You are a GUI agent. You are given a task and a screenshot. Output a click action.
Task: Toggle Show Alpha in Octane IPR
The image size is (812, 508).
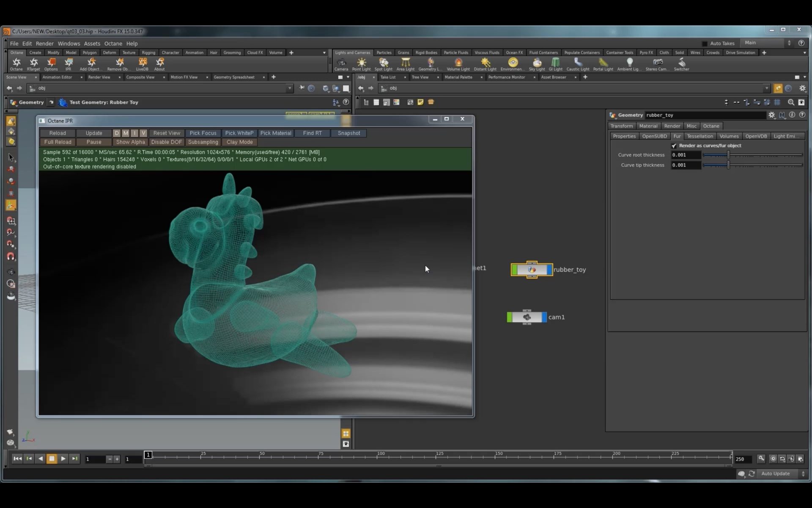[130, 142]
